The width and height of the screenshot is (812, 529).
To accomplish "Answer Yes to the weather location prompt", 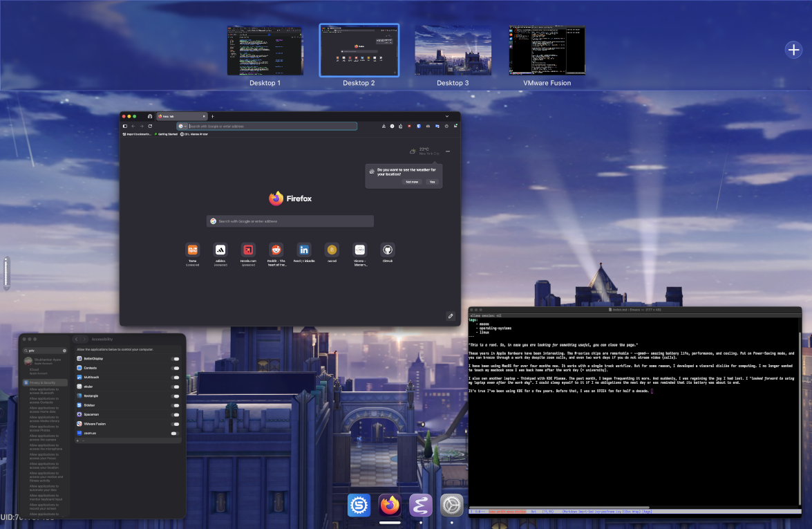I will pos(432,182).
